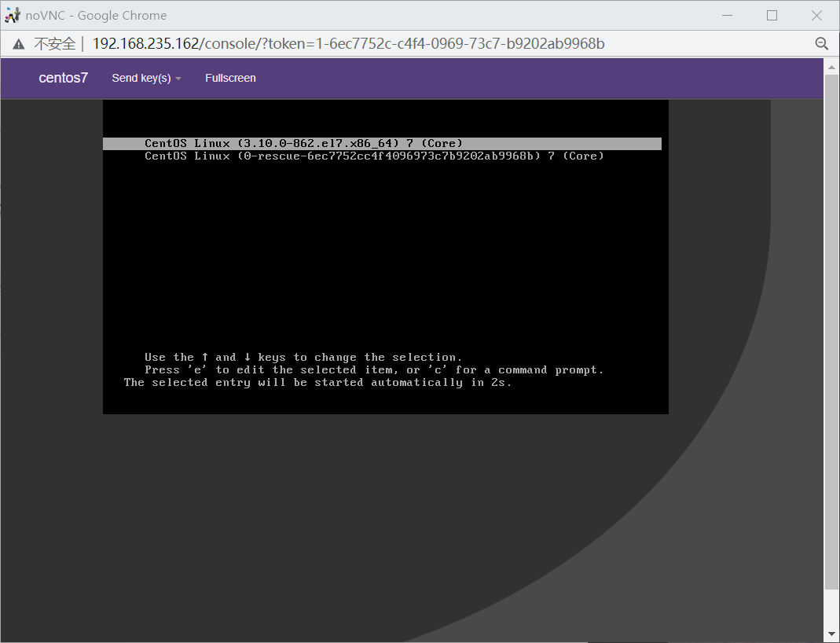This screenshot has width=840, height=643.
Task: Minimize the noVNC Chrome window
Action: click(727, 16)
